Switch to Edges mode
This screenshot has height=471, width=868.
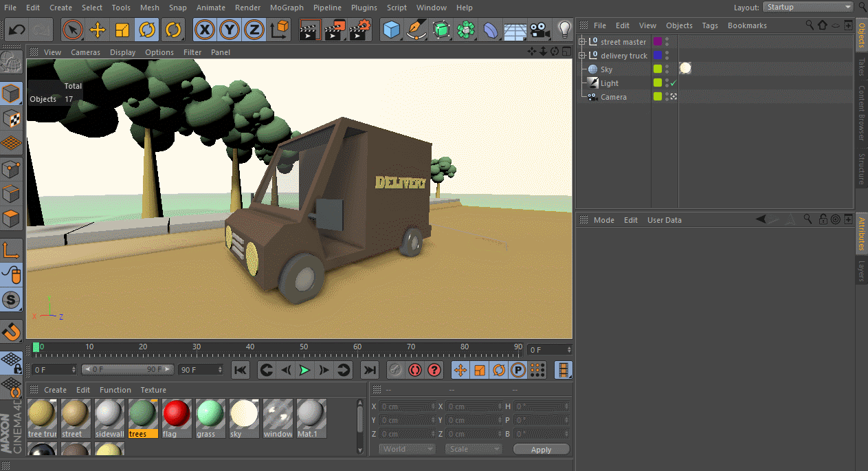pyautogui.click(x=12, y=195)
